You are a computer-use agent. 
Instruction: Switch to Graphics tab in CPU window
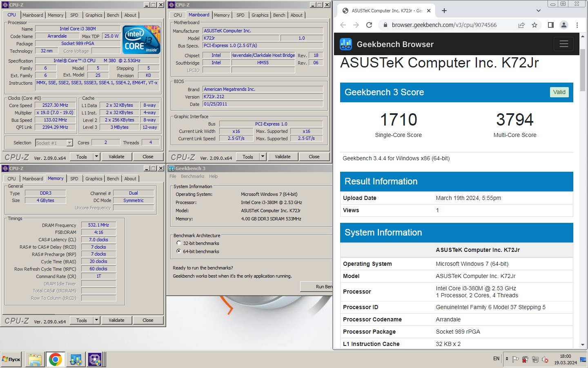94,15
